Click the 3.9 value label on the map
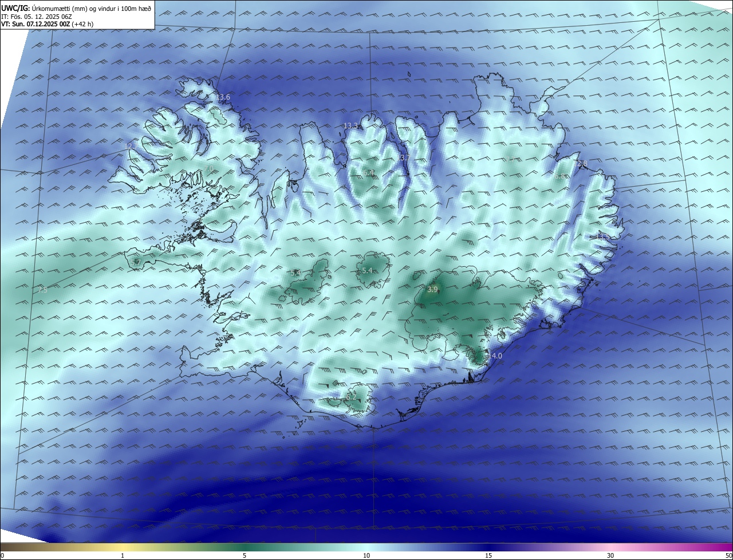 point(432,290)
